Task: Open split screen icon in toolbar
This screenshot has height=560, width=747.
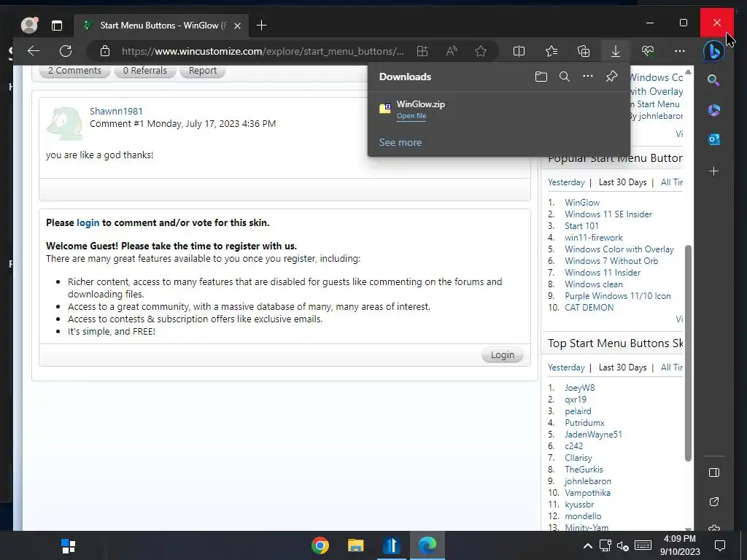Action: click(519, 51)
